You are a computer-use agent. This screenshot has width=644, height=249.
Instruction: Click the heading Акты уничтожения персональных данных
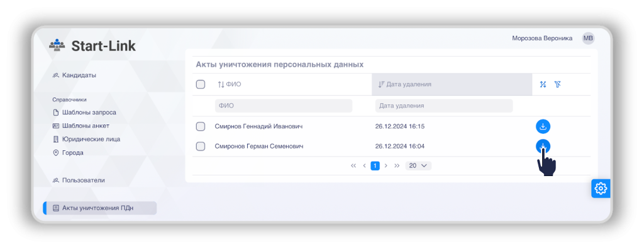(280, 65)
